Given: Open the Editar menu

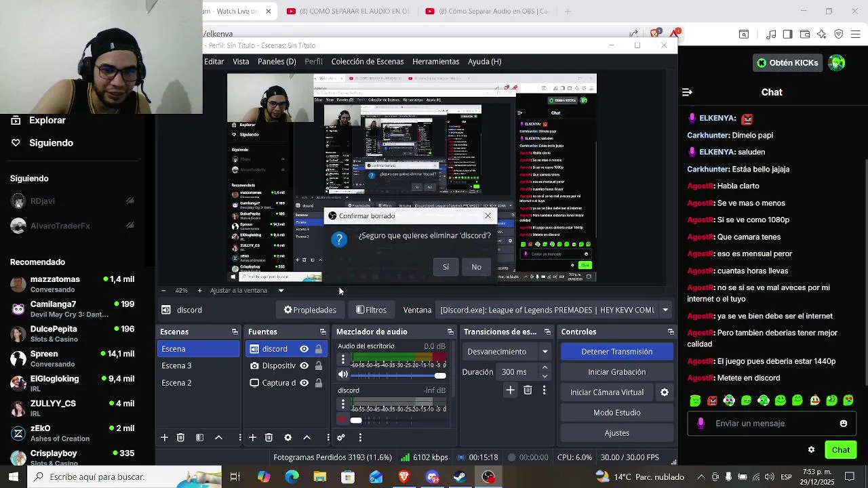Looking at the screenshot, I should click(x=214, y=62).
